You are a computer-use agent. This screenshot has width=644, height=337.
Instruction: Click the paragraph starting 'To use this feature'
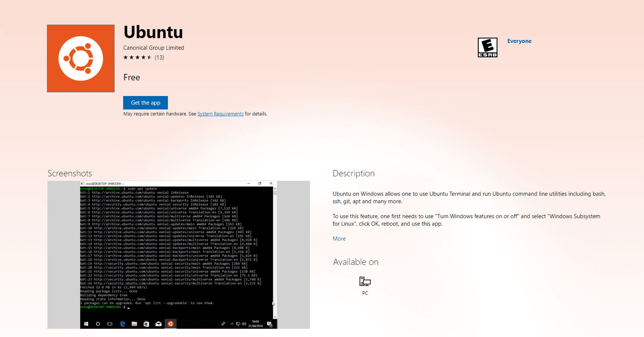click(x=466, y=220)
